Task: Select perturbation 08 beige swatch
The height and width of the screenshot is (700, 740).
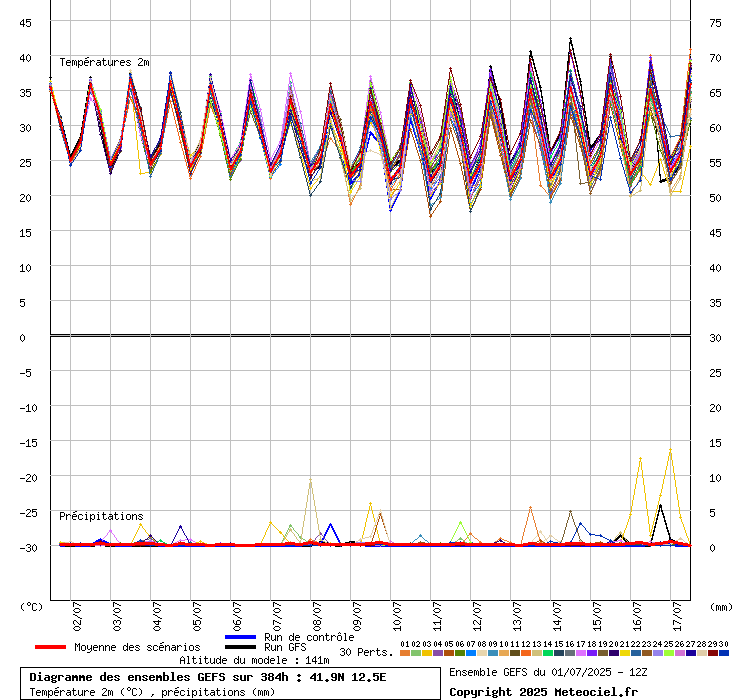Action: (x=482, y=653)
